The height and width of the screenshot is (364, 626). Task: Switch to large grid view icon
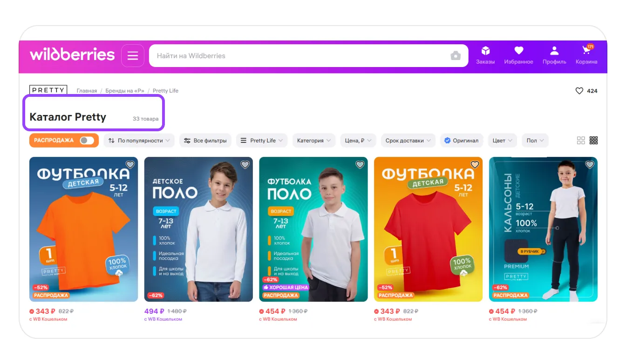click(x=581, y=141)
